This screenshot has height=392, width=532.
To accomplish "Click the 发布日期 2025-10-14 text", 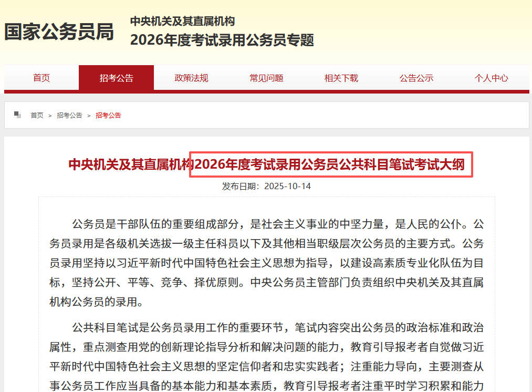I will (x=266, y=186).
